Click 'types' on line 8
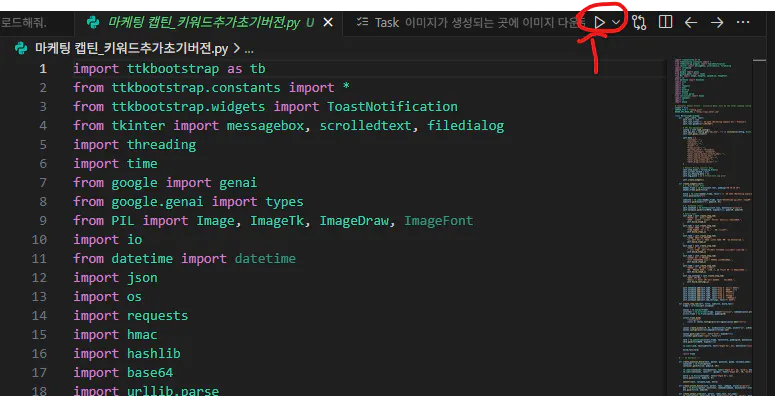 click(285, 202)
